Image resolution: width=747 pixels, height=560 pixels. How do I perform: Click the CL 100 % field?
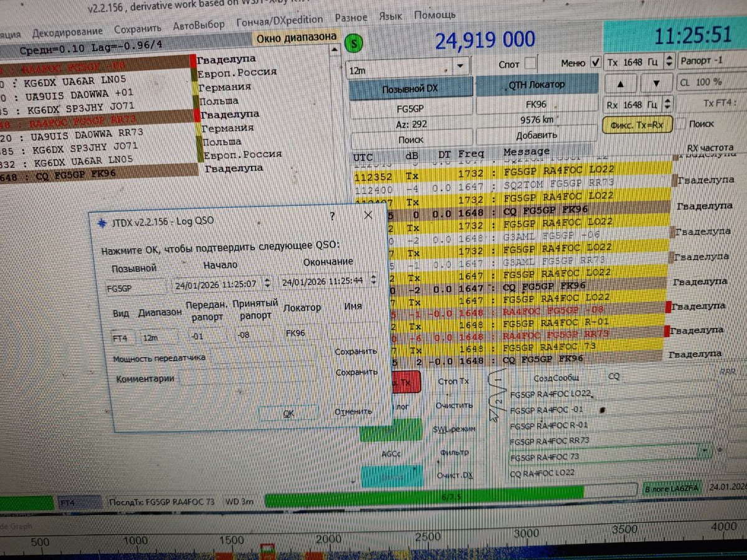(x=711, y=82)
